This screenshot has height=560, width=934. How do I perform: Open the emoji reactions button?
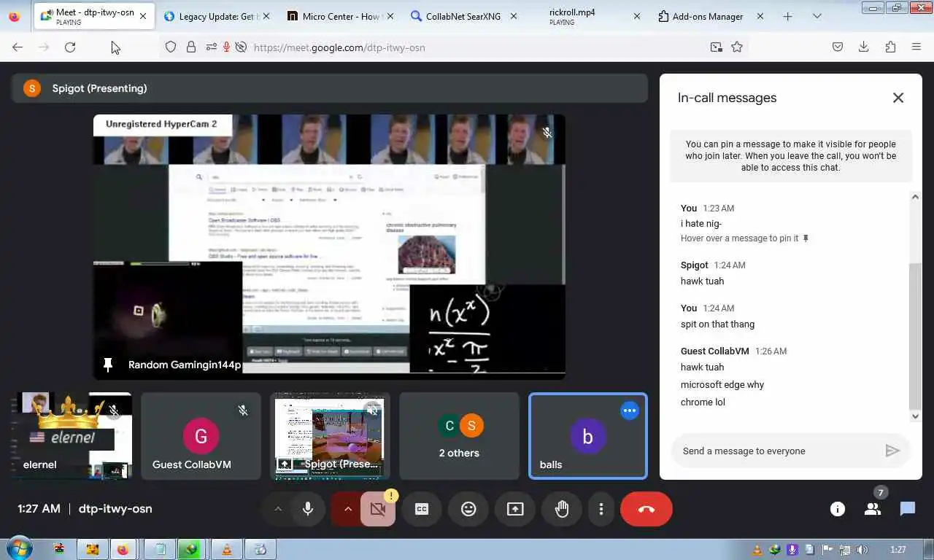(468, 509)
